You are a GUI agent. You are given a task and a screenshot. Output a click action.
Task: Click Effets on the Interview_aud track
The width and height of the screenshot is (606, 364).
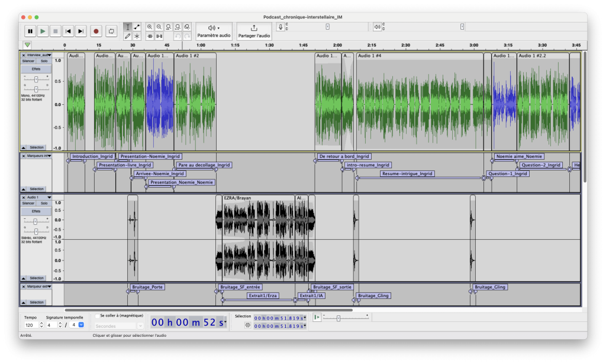tap(36, 69)
